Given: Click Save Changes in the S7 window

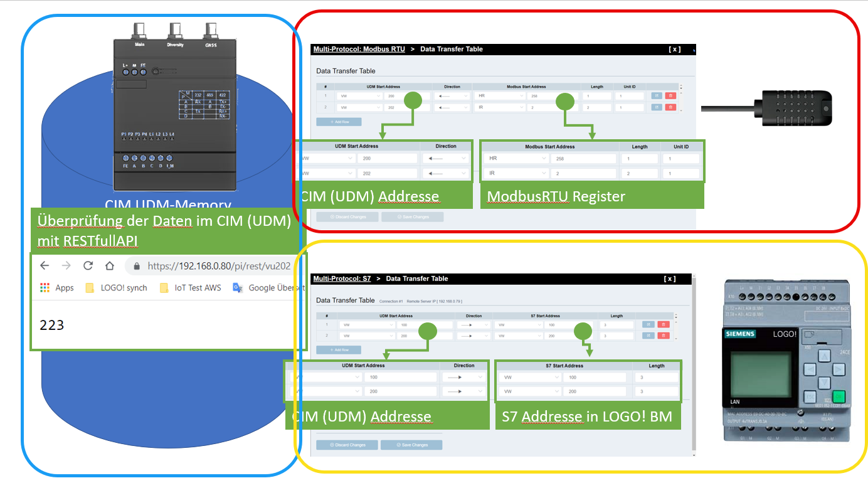Looking at the screenshot, I should [411, 445].
